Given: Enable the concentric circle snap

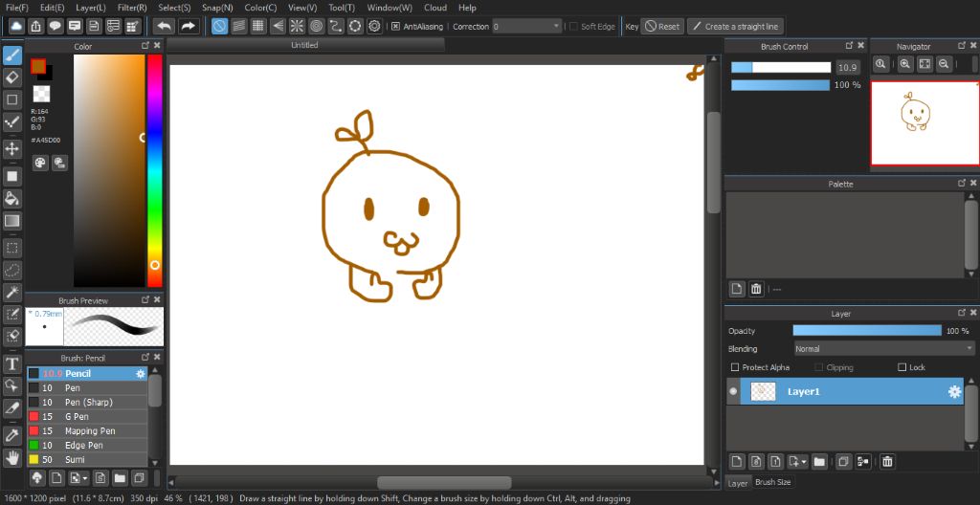Looking at the screenshot, I should [x=316, y=26].
